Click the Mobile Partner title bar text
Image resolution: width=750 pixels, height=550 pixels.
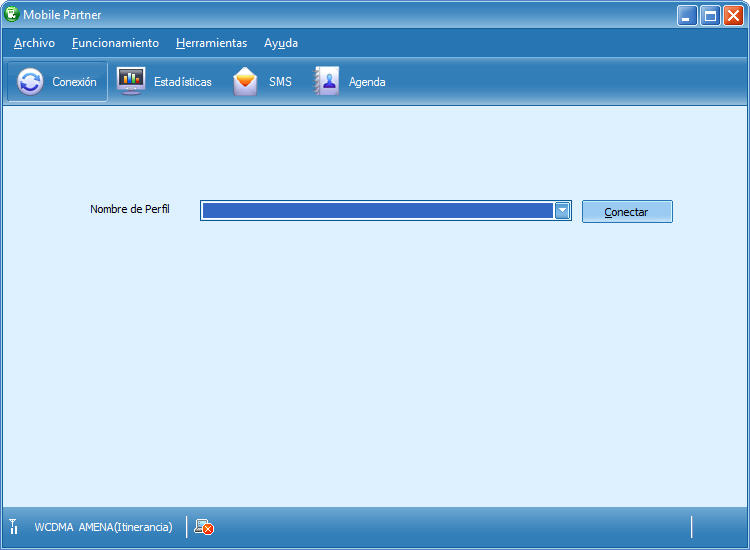(62, 15)
